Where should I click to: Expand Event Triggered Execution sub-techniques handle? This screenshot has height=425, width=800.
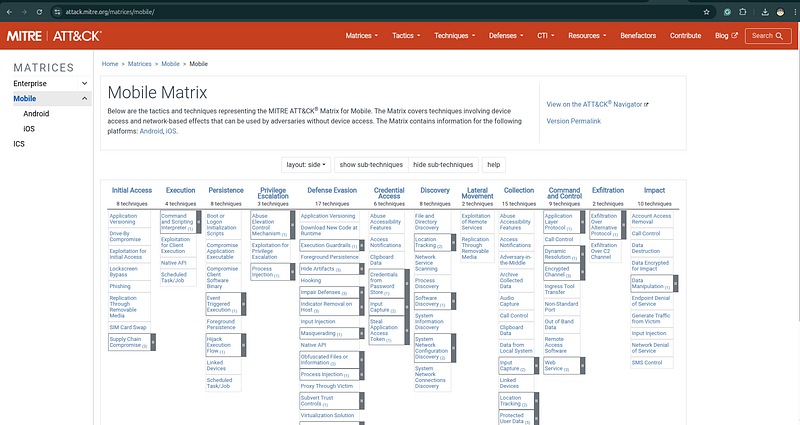(244, 304)
